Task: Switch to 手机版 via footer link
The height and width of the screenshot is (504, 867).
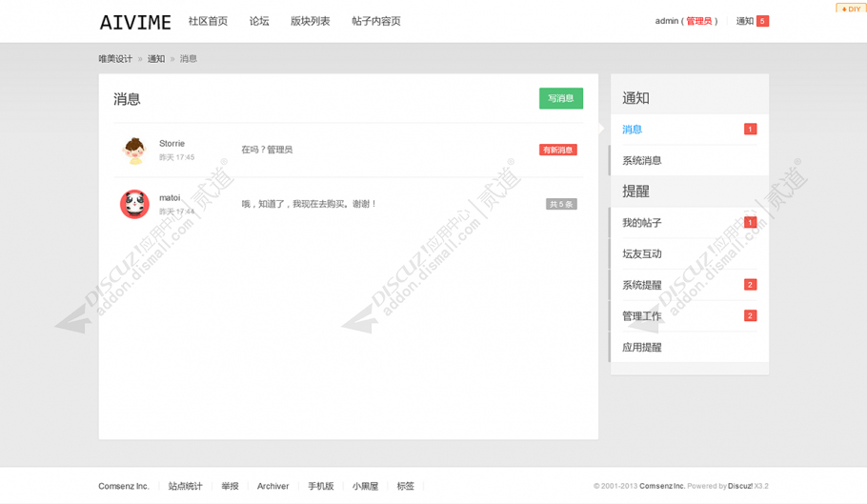Action: point(321,486)
